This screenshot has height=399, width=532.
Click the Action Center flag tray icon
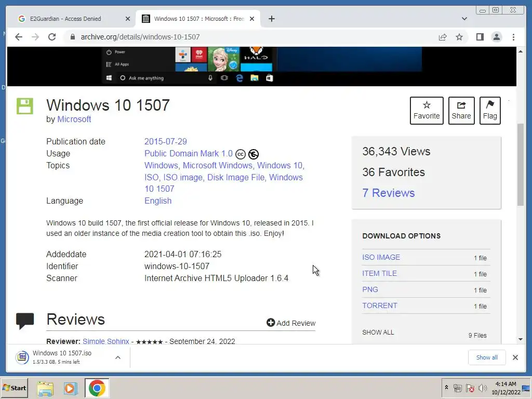tap(470, 388)
